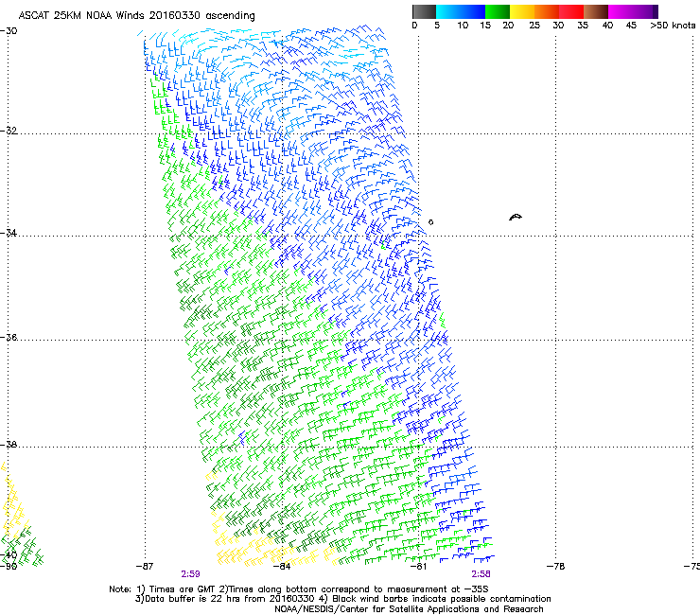Click the gray 0-5 knots color segment

tap(424, 11)
